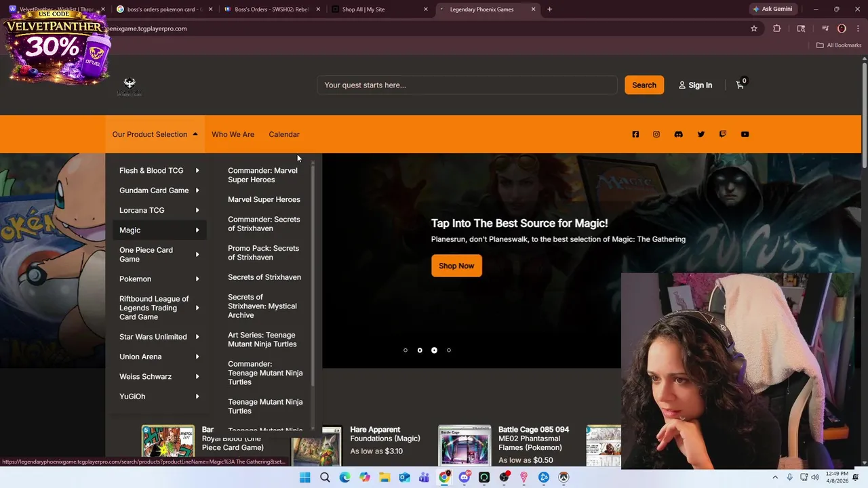Click the search input field
This screenshot has height=488, width=868.
click(467, 85)
